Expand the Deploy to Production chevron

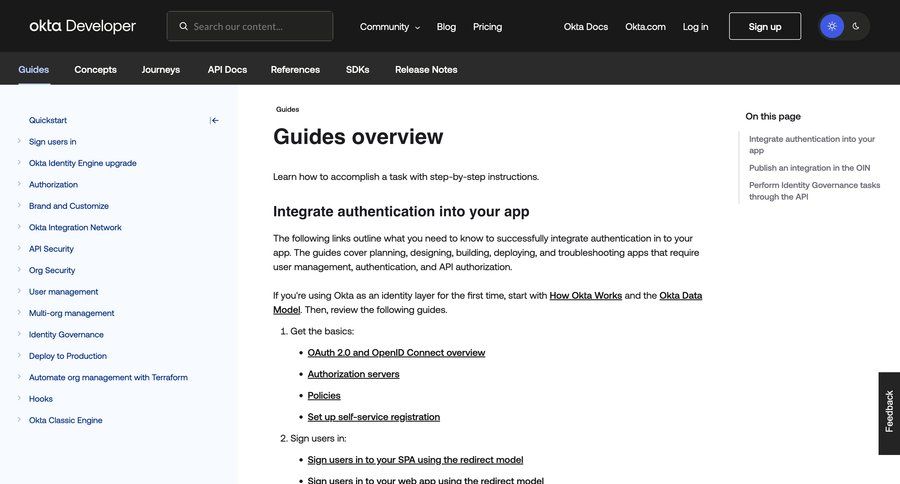[x=19, y=355]
